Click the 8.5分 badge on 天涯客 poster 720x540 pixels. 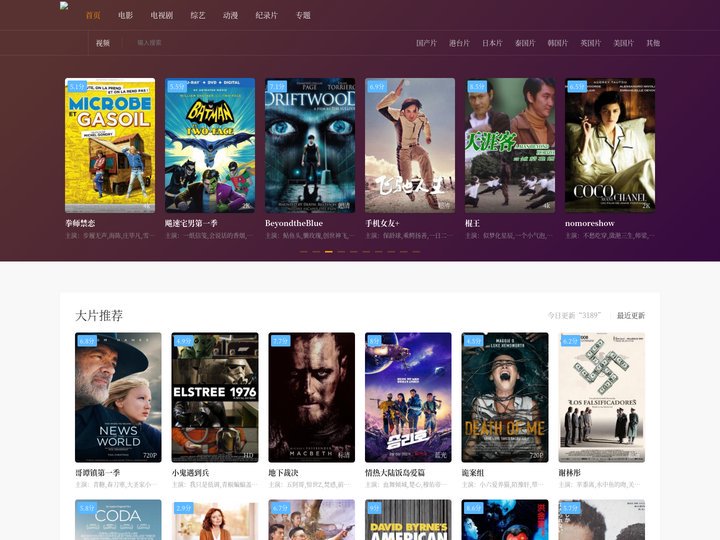[x=478, y=86]
